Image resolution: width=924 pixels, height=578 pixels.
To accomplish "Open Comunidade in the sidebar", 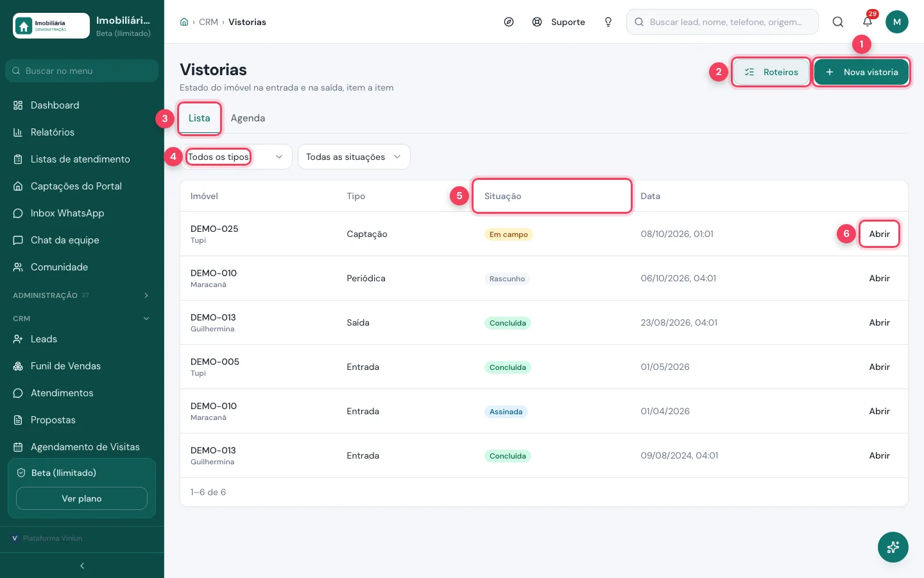I will point(82,267).
